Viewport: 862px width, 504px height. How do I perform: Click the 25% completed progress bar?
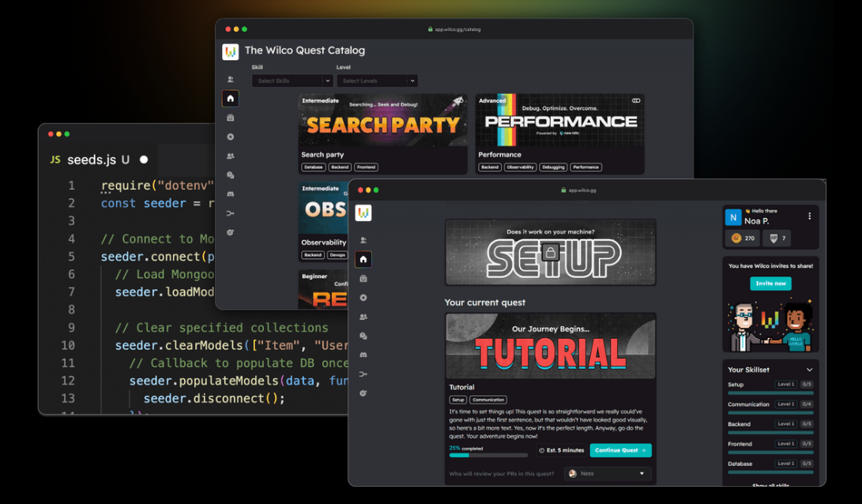click(488, 455)
